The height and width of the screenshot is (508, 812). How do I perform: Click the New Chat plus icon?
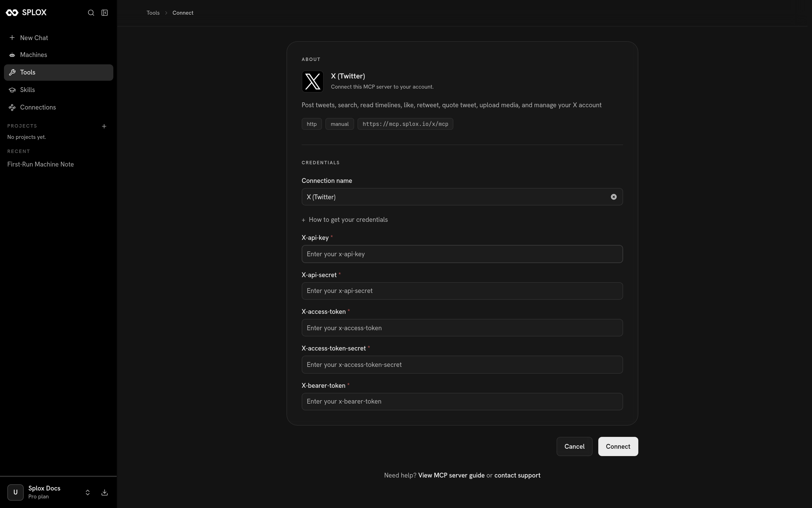pyautogui.click(x=12, y=38)
